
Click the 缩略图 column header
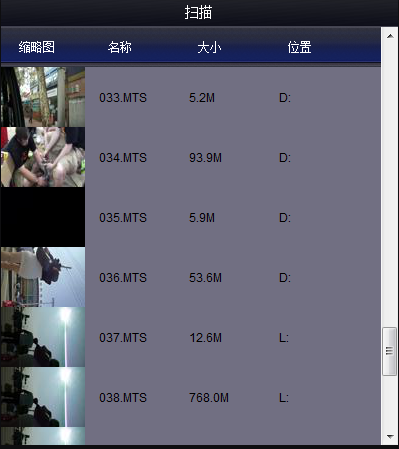[37, 47]
